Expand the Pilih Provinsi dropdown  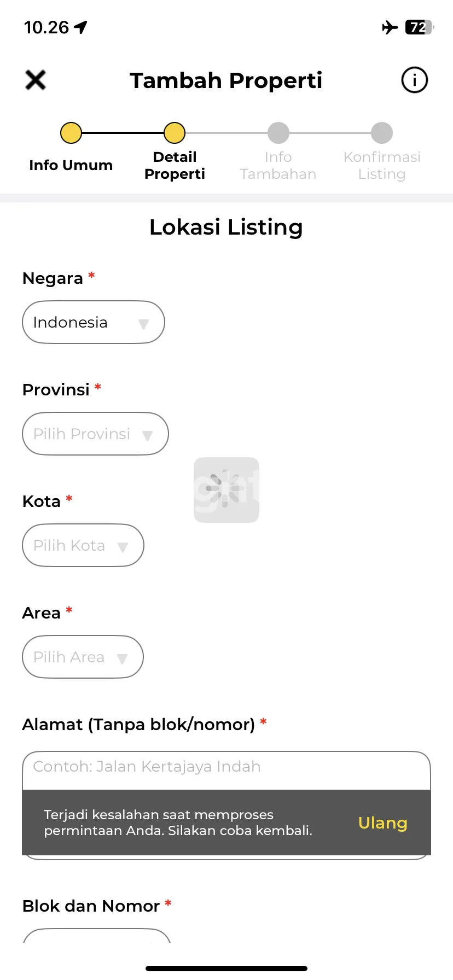95,434
